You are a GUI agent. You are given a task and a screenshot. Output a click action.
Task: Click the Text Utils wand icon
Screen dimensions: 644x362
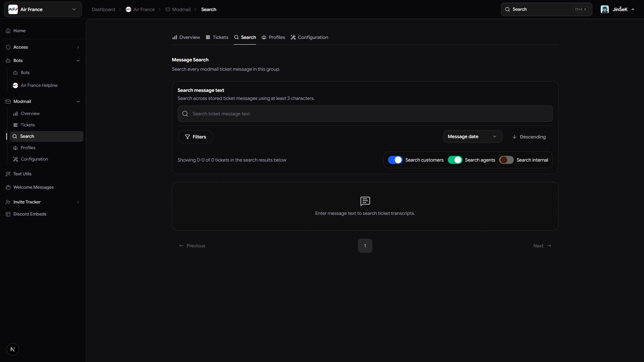8,174
